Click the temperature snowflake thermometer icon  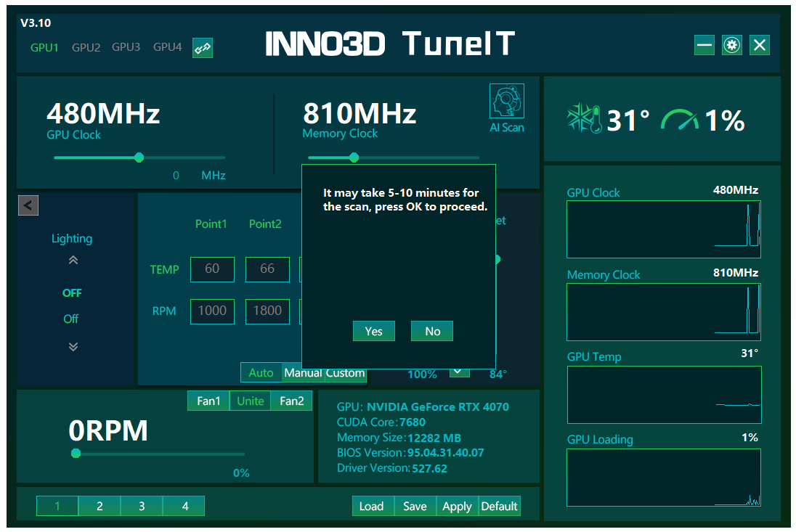(585, 119)
